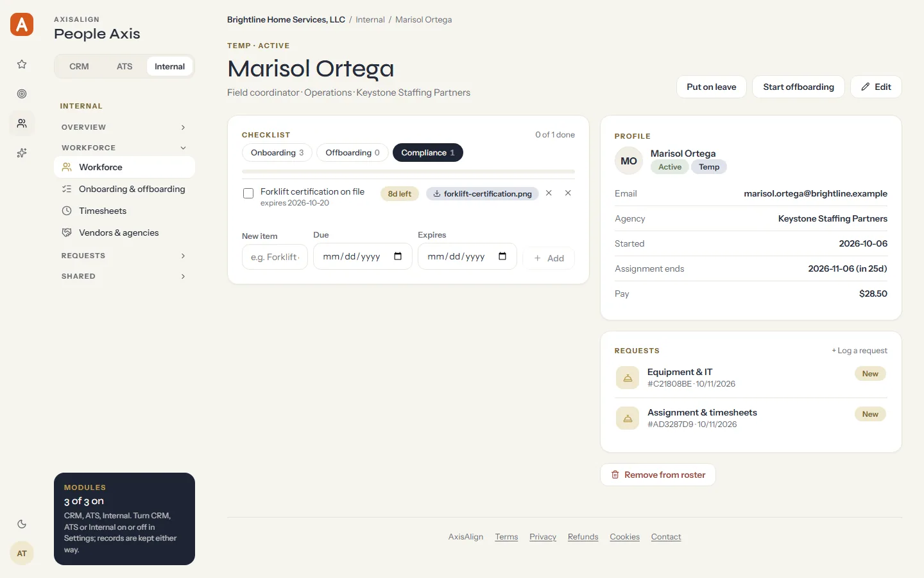
Task: Remove the forklift-certification.png attachment
Action: [x=549, y=193]
